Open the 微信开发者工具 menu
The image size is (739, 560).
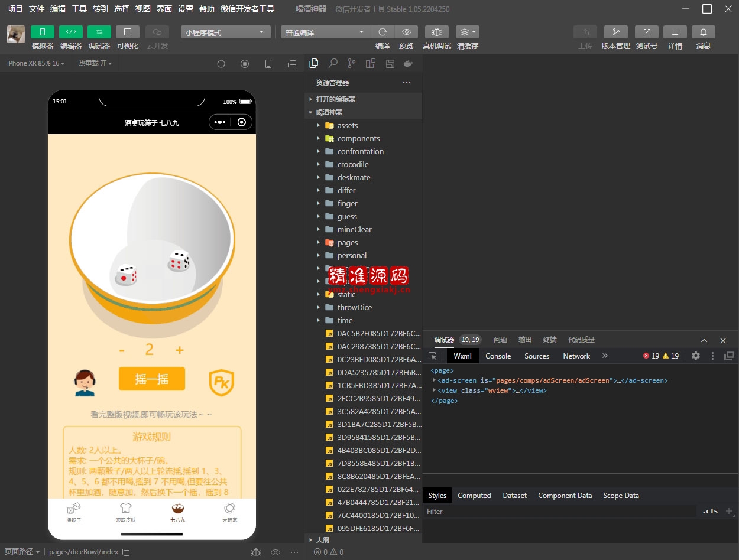tap(247, 9)
